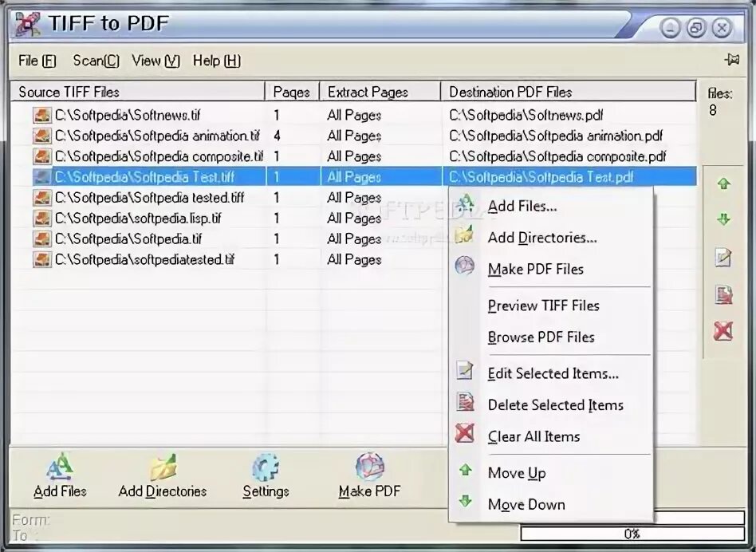
Task: Select the Softpedia tested.tiff source file
Action: pyautogui.click(x=149, y=198)
